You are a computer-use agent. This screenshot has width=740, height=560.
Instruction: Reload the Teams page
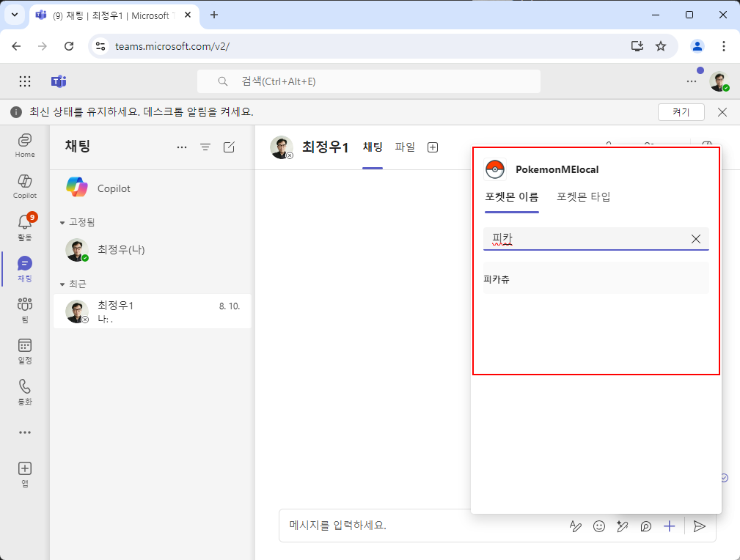coord(69,46)
